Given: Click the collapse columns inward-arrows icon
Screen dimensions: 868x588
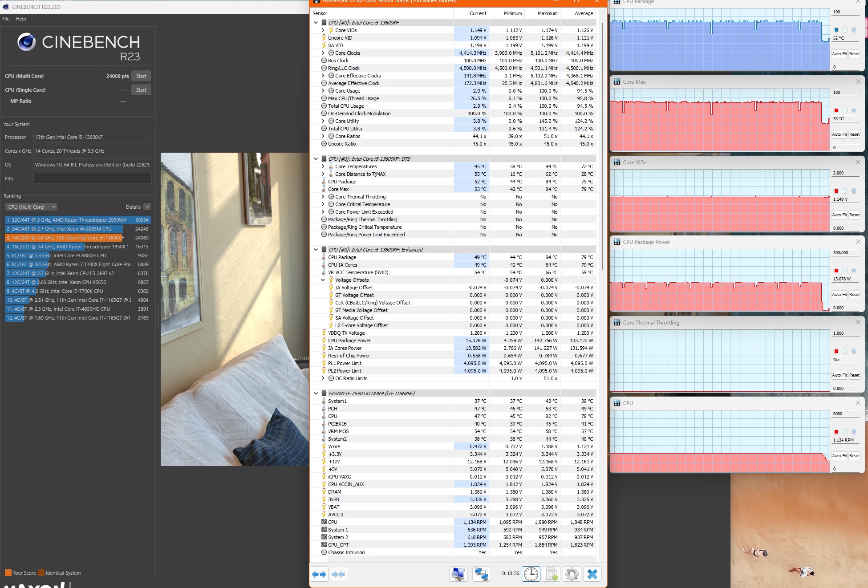Looking at the screenshot, I should point(338,574).
